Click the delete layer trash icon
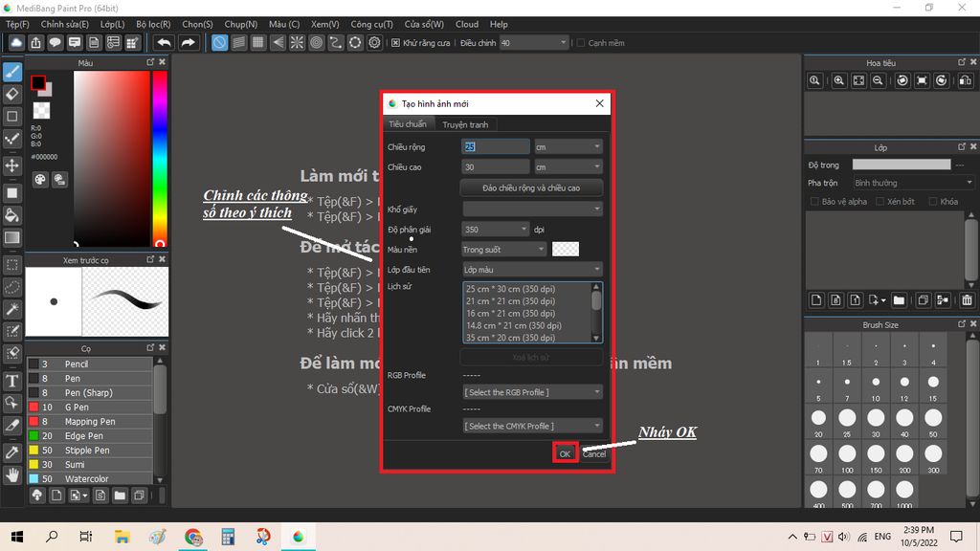This screenshot has height=551, width=980. 967,300
